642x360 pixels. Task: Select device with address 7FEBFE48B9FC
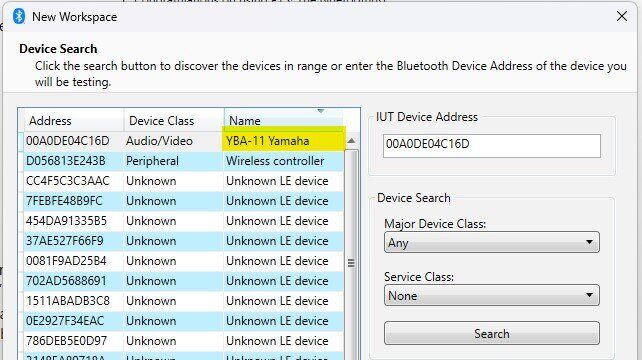[183, 201]
